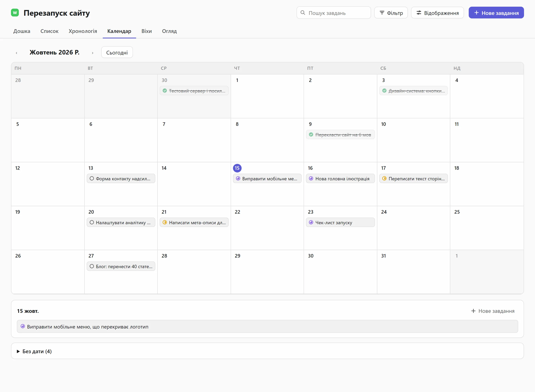Expand the Без дати (4) section
The image size is (535, 392).
coord(34,351)
